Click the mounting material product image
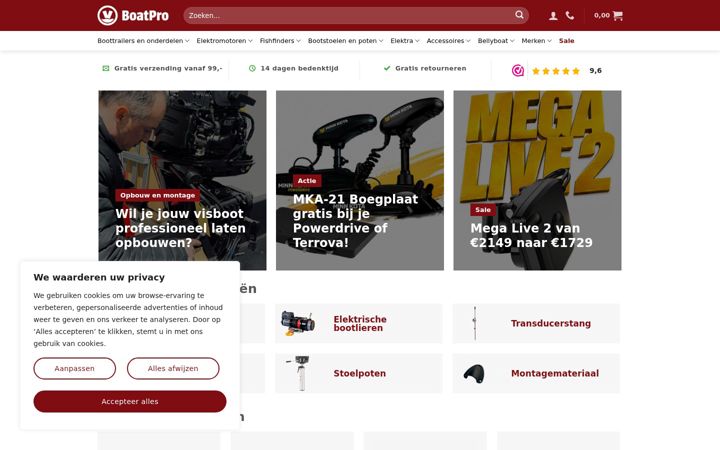Screen dimensions: 720x450 point(474,373)
